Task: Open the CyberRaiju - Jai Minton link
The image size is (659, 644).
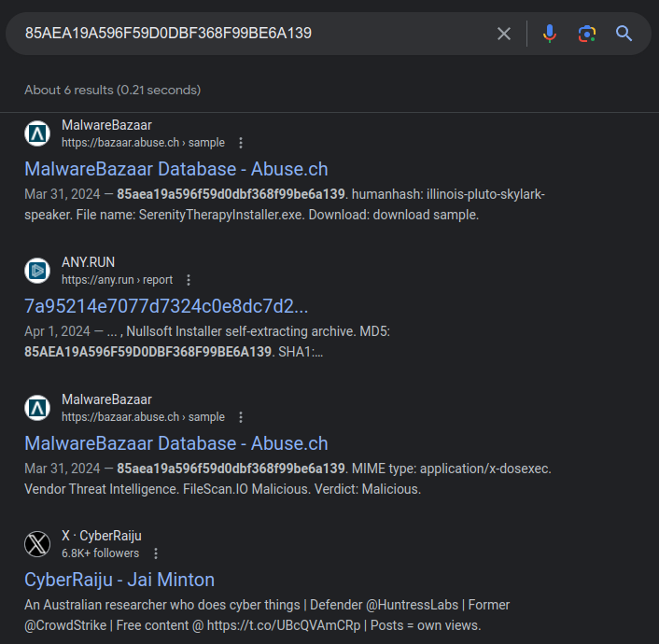Action: [x=119, y=580]
